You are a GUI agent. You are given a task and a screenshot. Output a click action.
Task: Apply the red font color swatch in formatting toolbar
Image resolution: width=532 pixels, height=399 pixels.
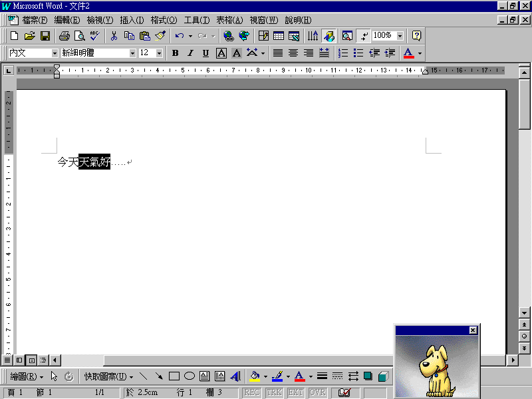point(408,53)
